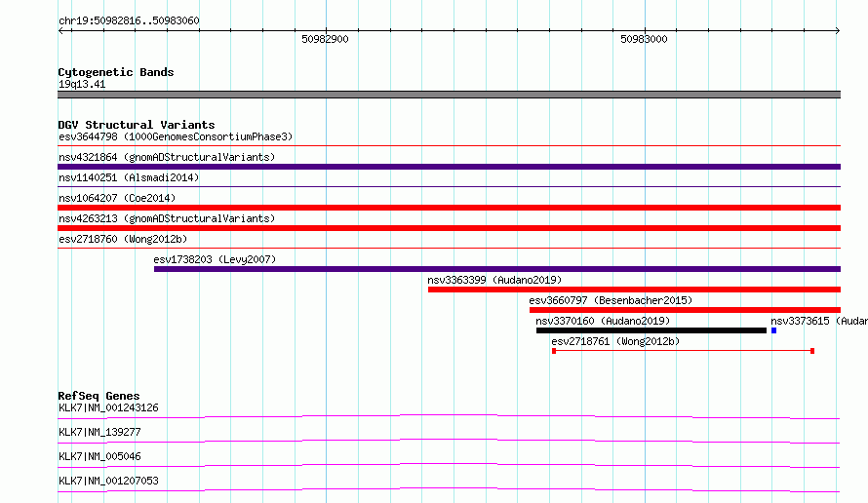The height and width of the screenshot is (503, 868).
Task: Select the red esv3660797 Besenbacher2015 bar
Action: [x=685, y=310]
